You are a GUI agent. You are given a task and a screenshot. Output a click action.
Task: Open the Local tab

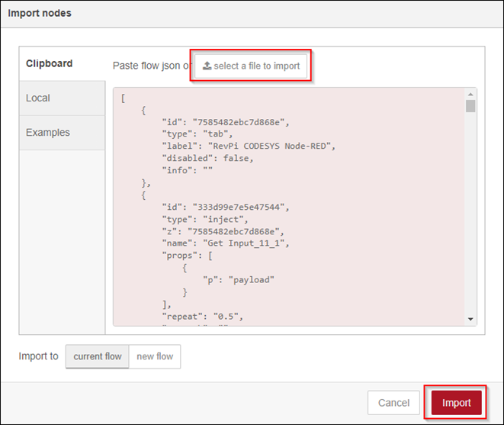[38, 98]
